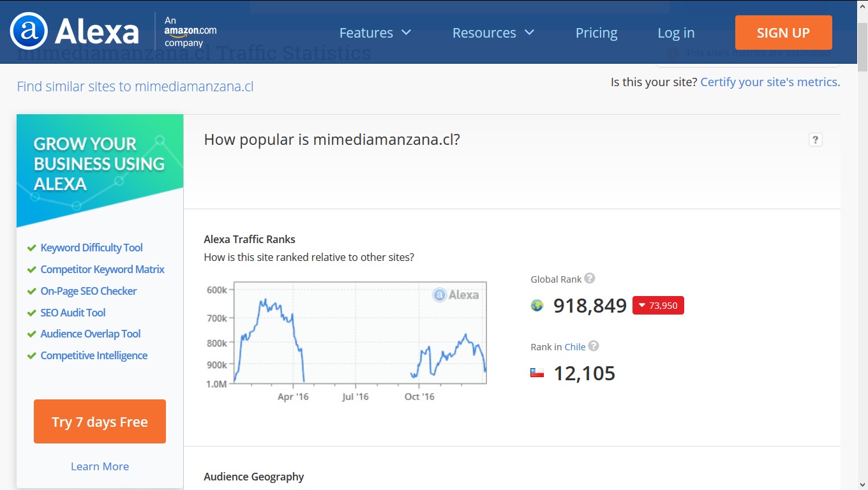This screenshot has width=868, height=490.
Task: Open the Audience Overlap Tool link
Action: pos(91,334)
